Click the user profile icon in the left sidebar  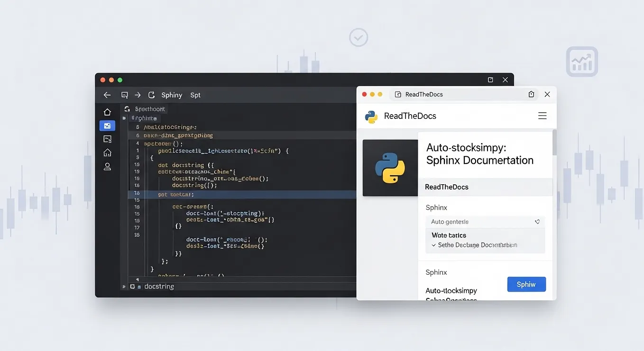[107, 166]
